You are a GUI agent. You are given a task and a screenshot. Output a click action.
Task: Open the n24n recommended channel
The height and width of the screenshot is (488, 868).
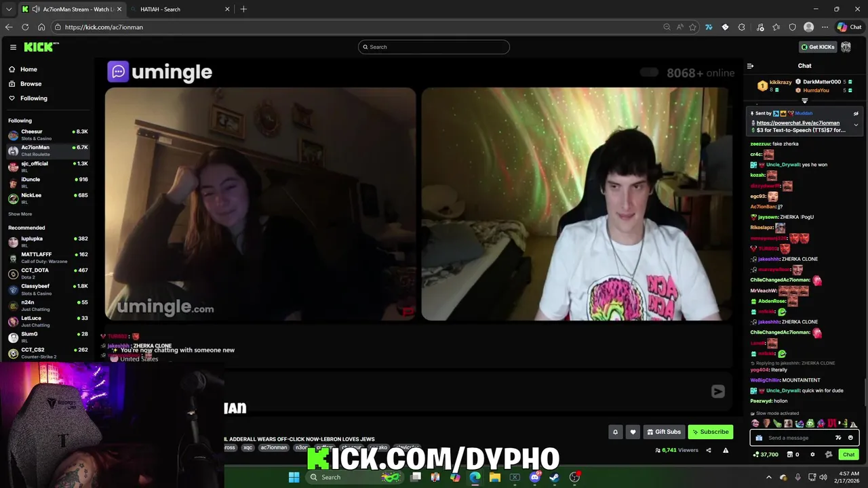pyautogui.click(x=47, y=305)
